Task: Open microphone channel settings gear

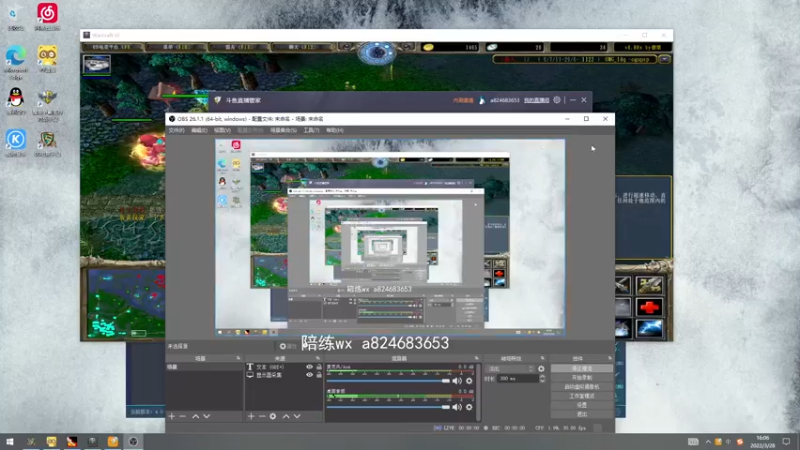Action: (469, 381)
